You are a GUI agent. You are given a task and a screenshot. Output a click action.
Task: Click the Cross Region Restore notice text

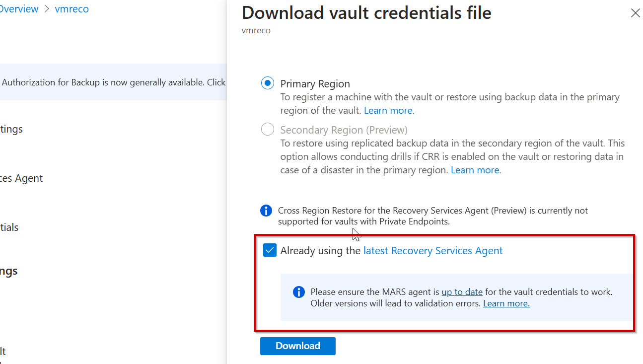coord(432,216)
